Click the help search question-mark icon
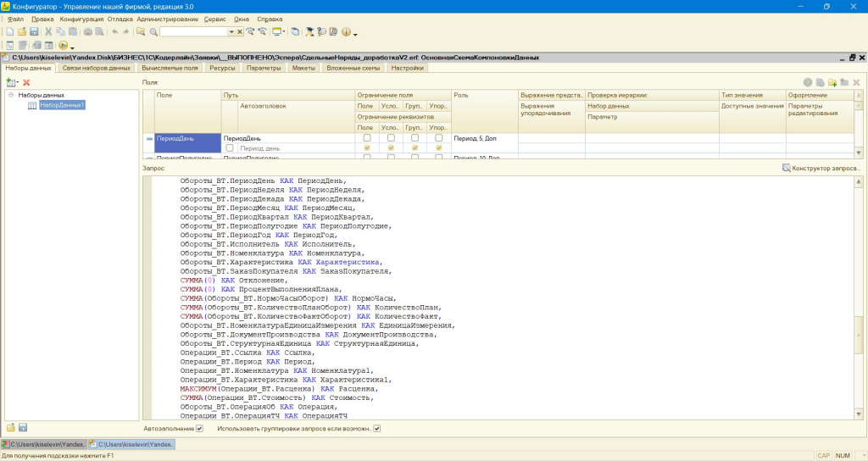 (321, 32)
